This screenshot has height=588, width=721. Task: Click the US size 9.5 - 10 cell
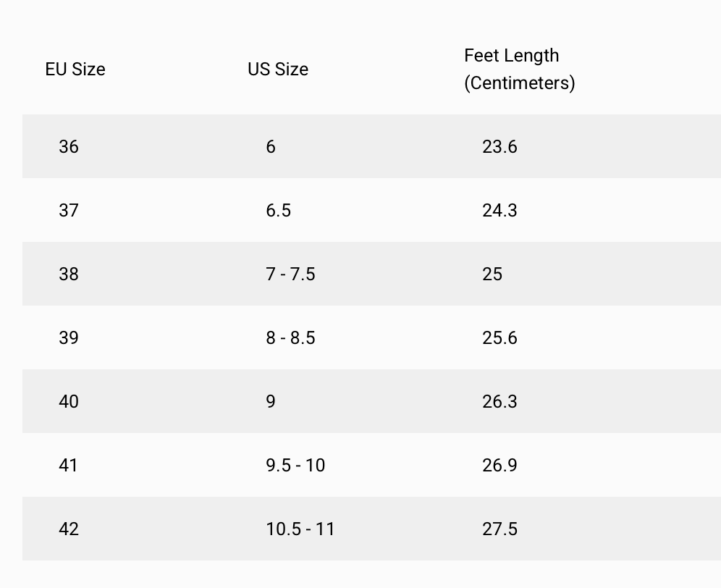point(295,466)
